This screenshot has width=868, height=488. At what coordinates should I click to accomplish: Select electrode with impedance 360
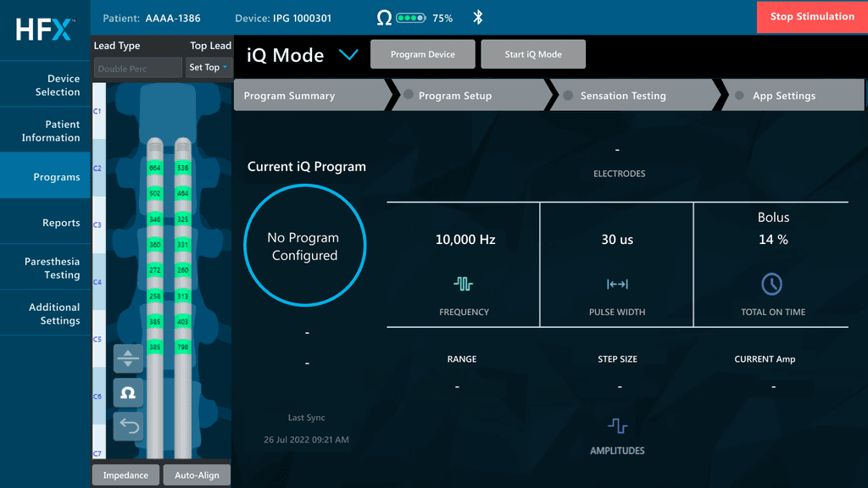click(155, 245)
